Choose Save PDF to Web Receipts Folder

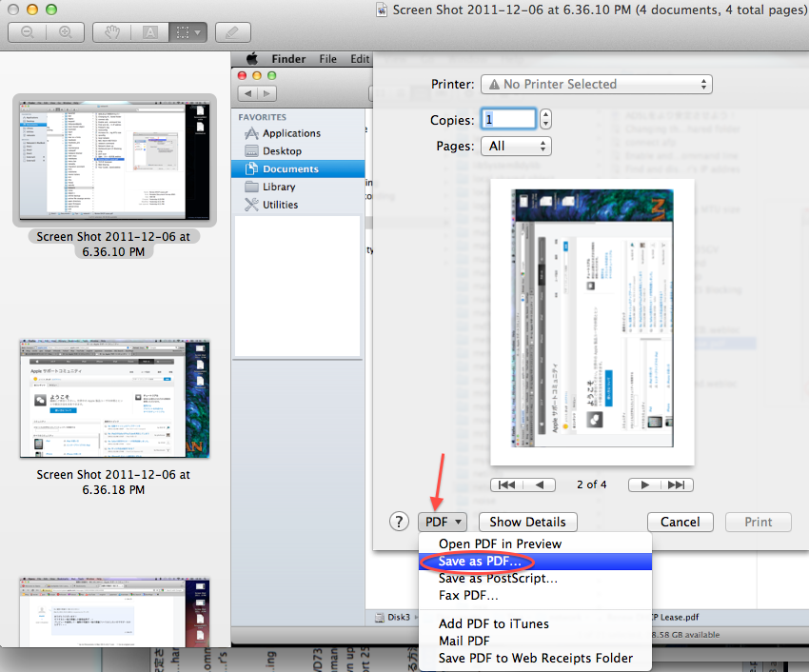(x=535, y=658)
